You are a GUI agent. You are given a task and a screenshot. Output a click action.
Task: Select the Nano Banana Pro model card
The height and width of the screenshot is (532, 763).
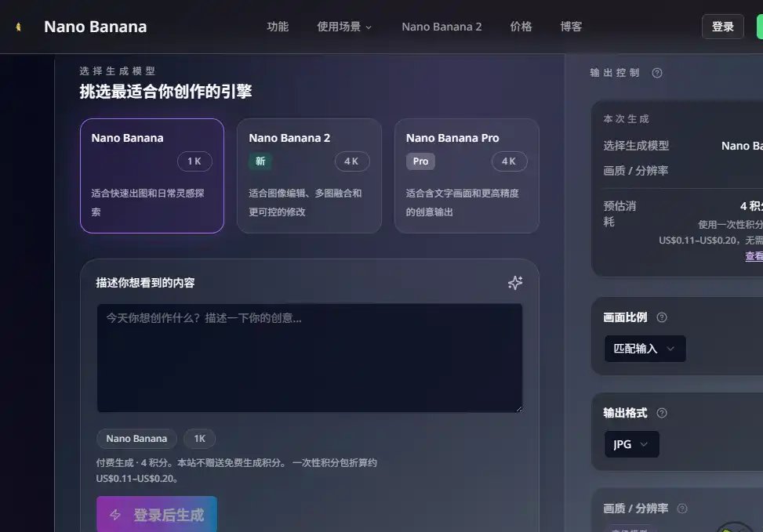pyautogui.click(x=467, y=176)
